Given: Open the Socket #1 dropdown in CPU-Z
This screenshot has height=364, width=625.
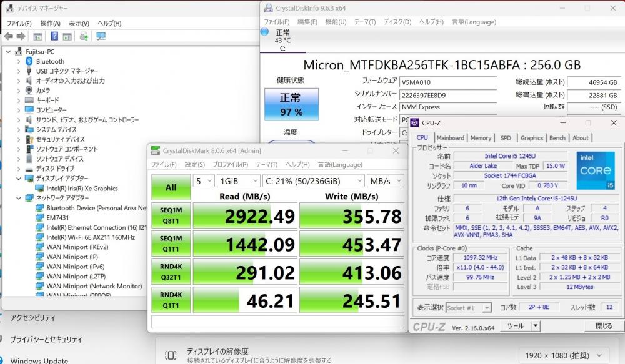Looking at the screenshot, I should click(x=469, y=308).
